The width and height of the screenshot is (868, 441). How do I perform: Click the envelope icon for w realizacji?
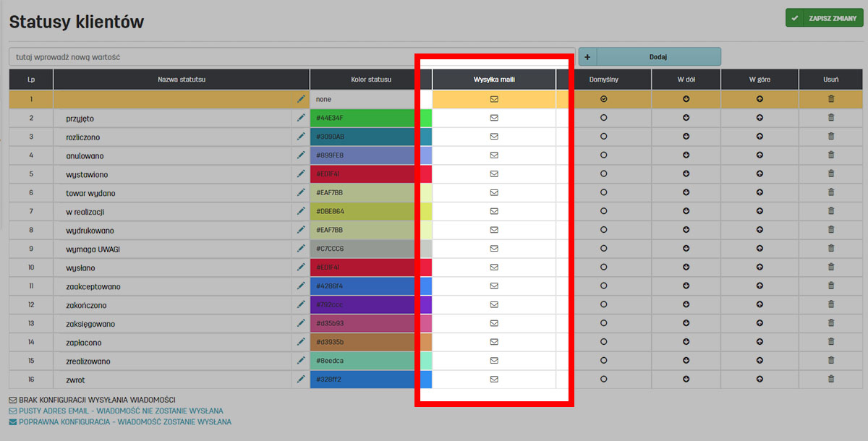495,211
